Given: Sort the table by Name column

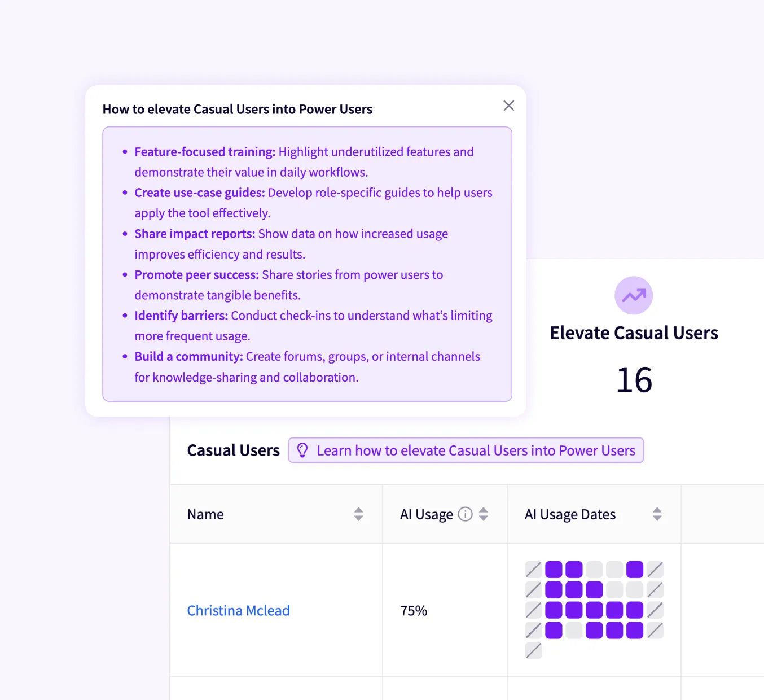Looking at the screenshot, I should pos(358,514).
